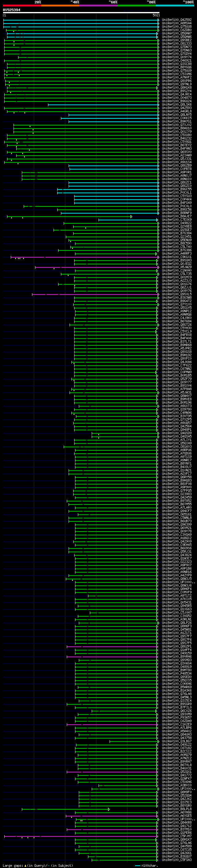Screen dimensions: 197x868
Task: Select label UniRef100_A7NVF2
Action: pyautogui.click(x=176, y=78)
